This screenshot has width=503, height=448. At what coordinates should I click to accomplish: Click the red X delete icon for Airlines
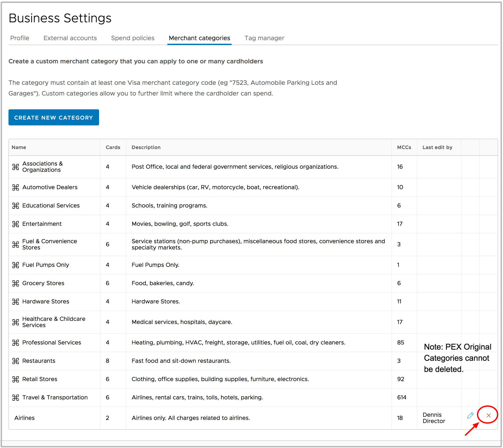click(x=488, y=415)
